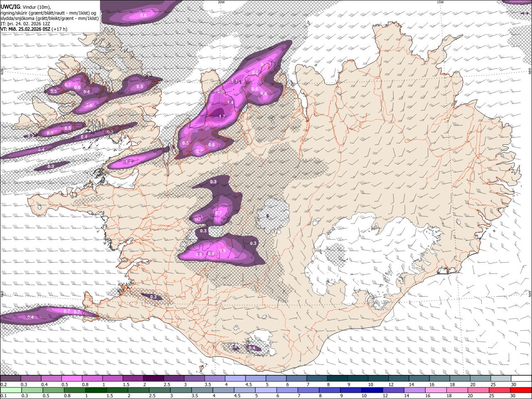Viewport: 532px width, 399px height.
Task: Click the 0.1 label in the legend
Action: pyautogui.click(x=2, y=396)
